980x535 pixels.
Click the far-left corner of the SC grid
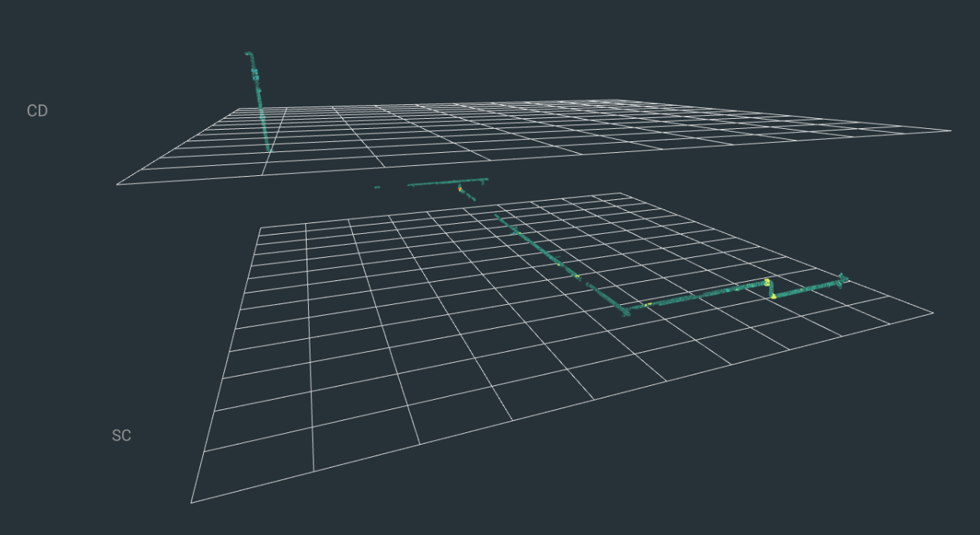(259, 227)
